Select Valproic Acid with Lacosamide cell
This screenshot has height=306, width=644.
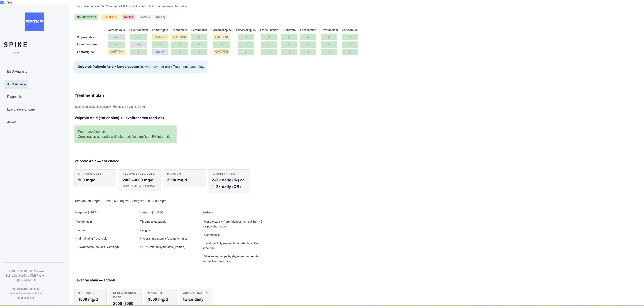coord(308,37)
